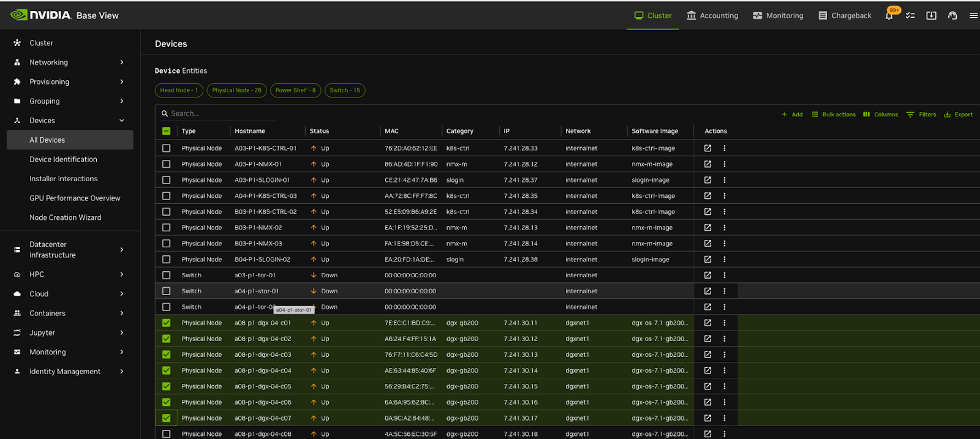Open the task checklist icon in header
The width and height of the screenshot is (980, 439).
click(x=910, y=16)
